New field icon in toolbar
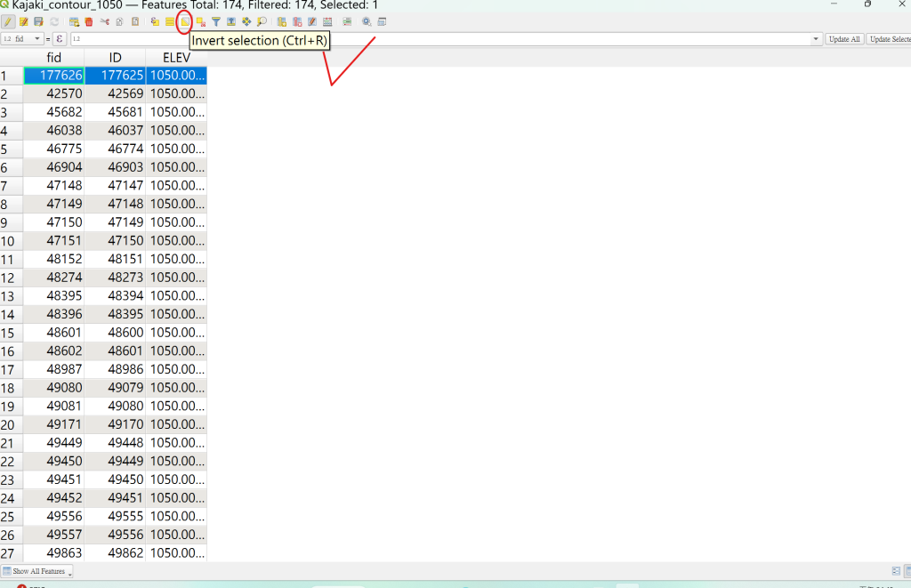The width and height of the screenshot is (911, 588). click(x=282, y=22)
